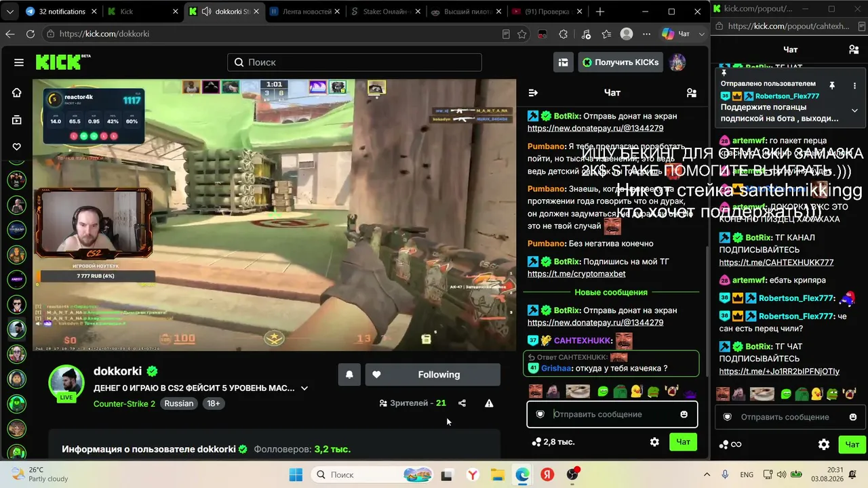
Task: Show chat users list in main chat header
Action: tap(691, 93)
